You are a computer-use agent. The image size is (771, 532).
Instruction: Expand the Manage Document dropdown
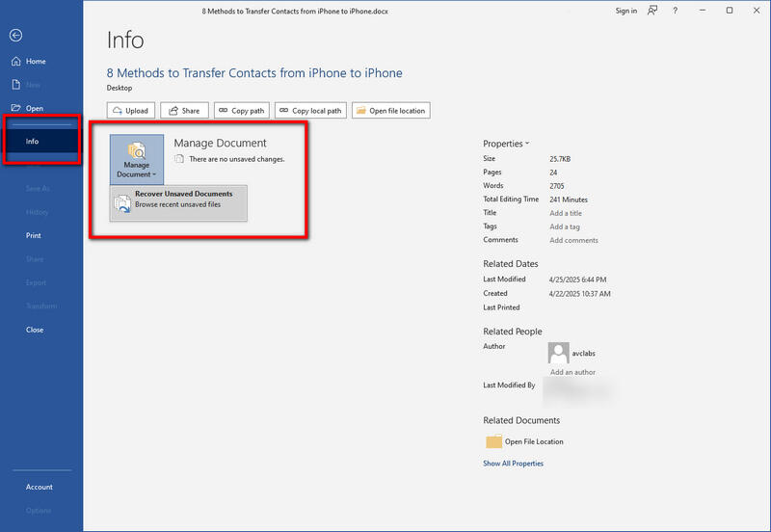(x=136, y=159)
